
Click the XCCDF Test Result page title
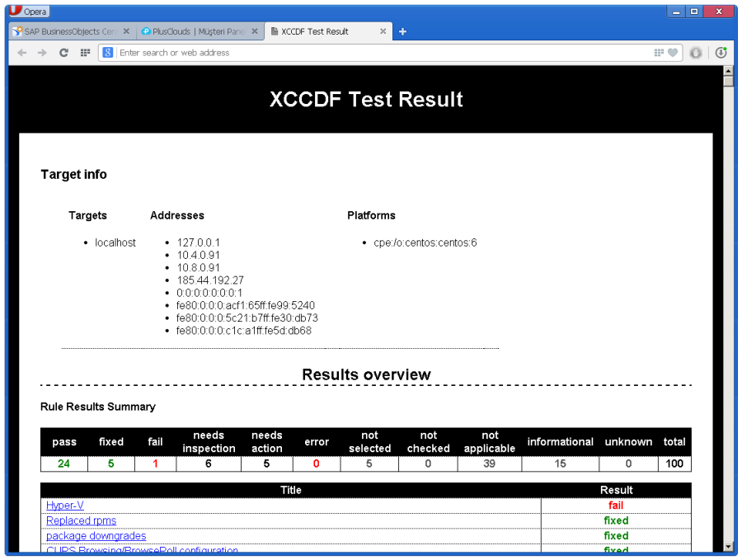coord(366,100)
